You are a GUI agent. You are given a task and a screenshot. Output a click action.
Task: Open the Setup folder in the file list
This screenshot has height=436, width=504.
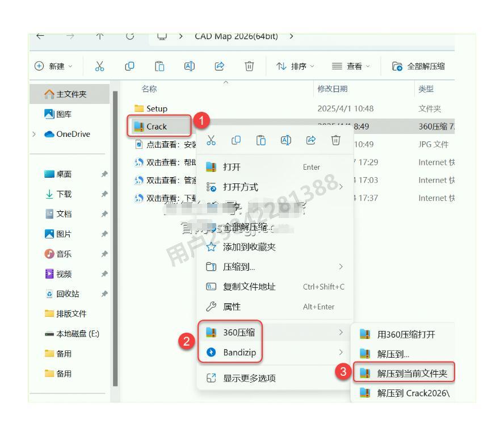pos(156,108)
